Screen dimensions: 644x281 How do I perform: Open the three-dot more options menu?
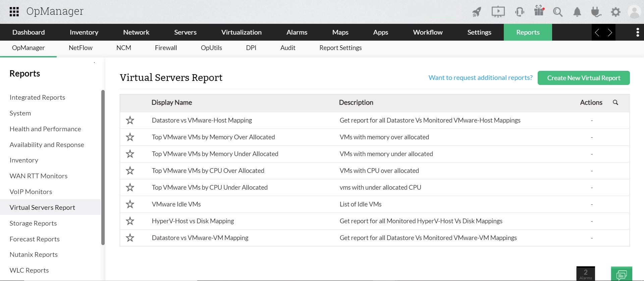pos(637,32)
